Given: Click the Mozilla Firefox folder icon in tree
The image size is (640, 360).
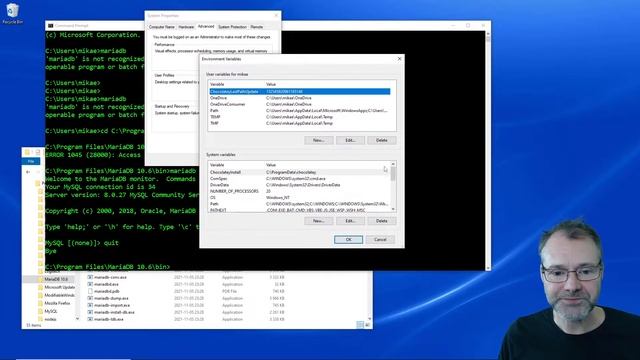Looking at the screenshot, I should (x=40, y=303).
